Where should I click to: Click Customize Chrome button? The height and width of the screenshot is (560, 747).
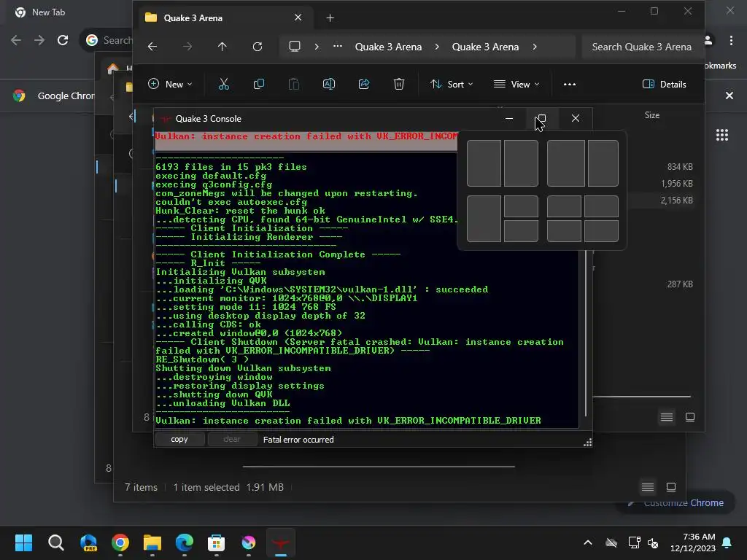coord(675,503)
